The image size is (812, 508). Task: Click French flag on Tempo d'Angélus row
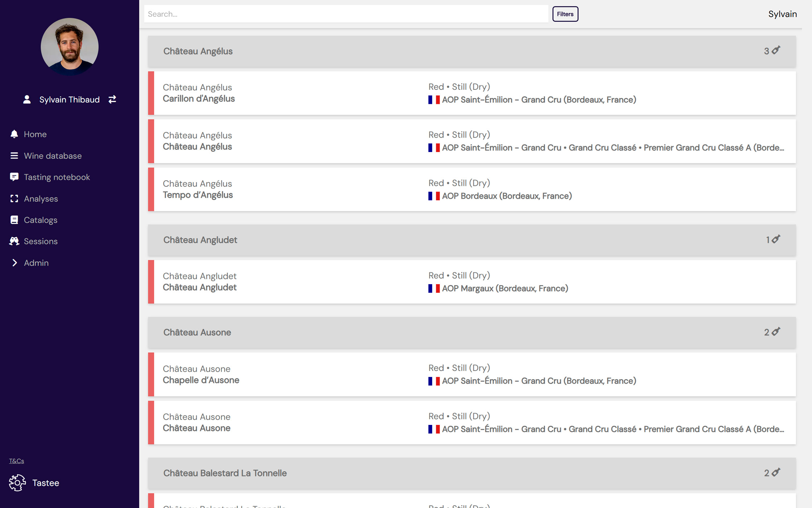click(434, 196)
